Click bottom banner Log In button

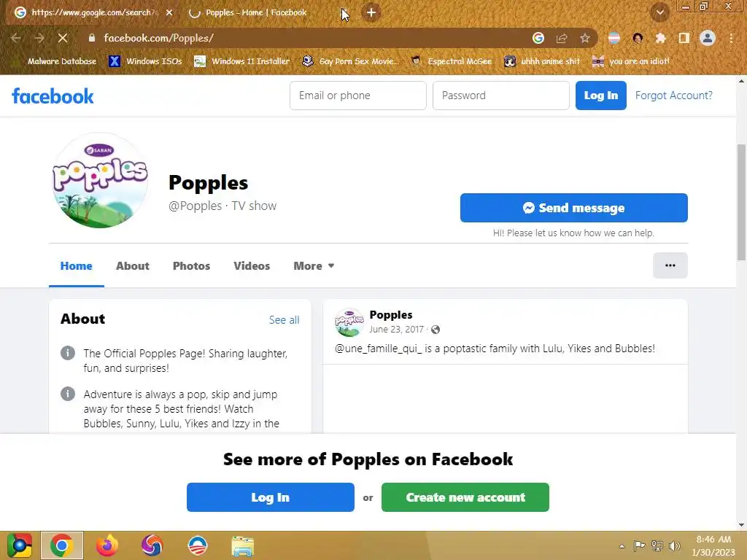[x=270, y=497]
